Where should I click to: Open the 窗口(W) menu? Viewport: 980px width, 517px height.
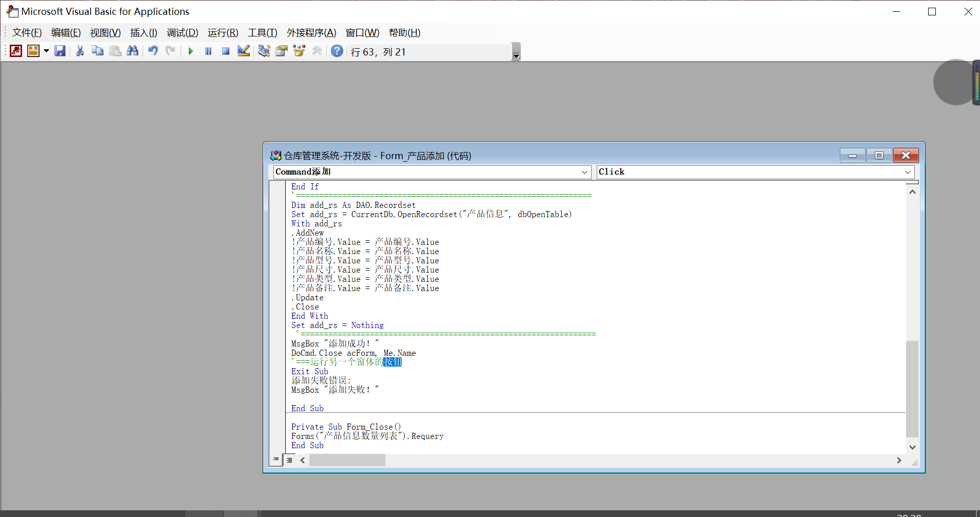tap(363, 33)
